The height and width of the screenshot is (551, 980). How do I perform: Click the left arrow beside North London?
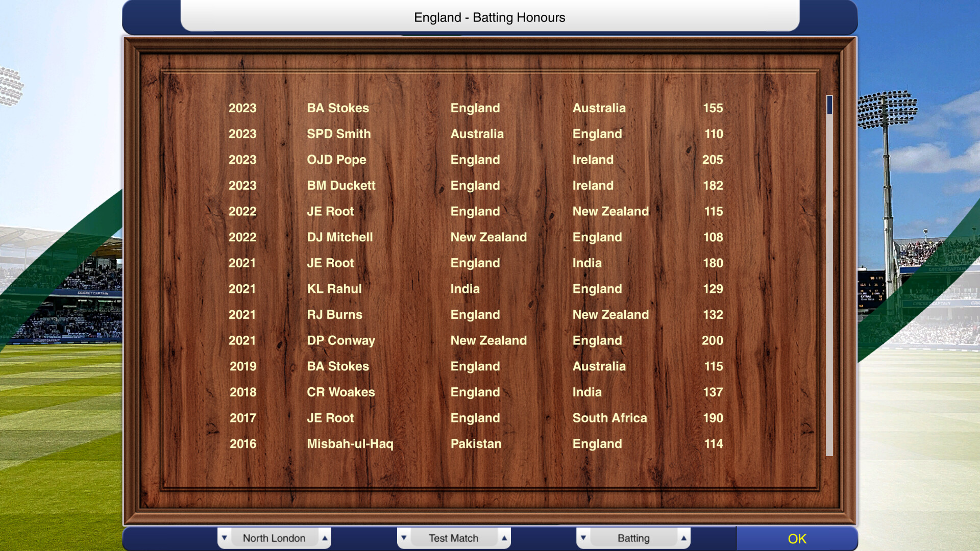pyautogui.click(x=226, y=538)
